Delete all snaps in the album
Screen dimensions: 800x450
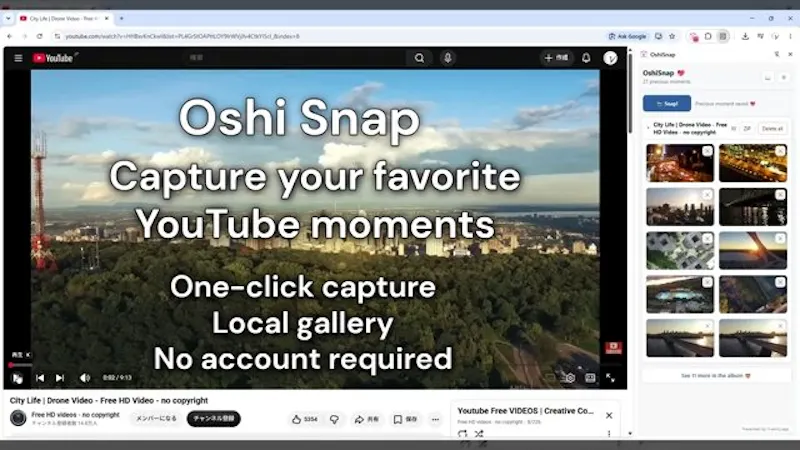point(772,129)
